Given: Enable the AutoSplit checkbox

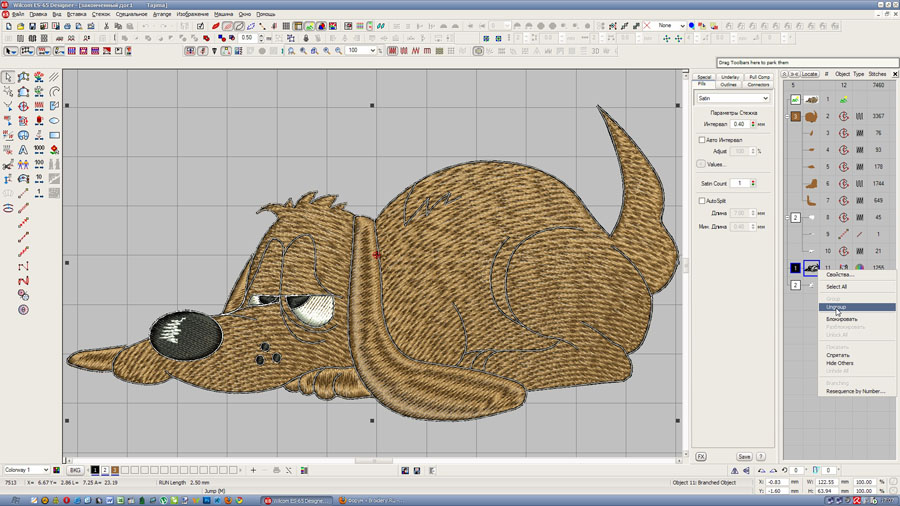Looking at the screenshot, I should (x=701, y=201).
